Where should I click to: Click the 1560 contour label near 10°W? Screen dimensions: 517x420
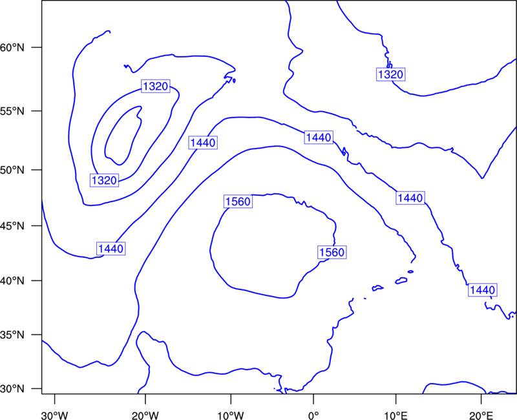[x=238, y=202]
